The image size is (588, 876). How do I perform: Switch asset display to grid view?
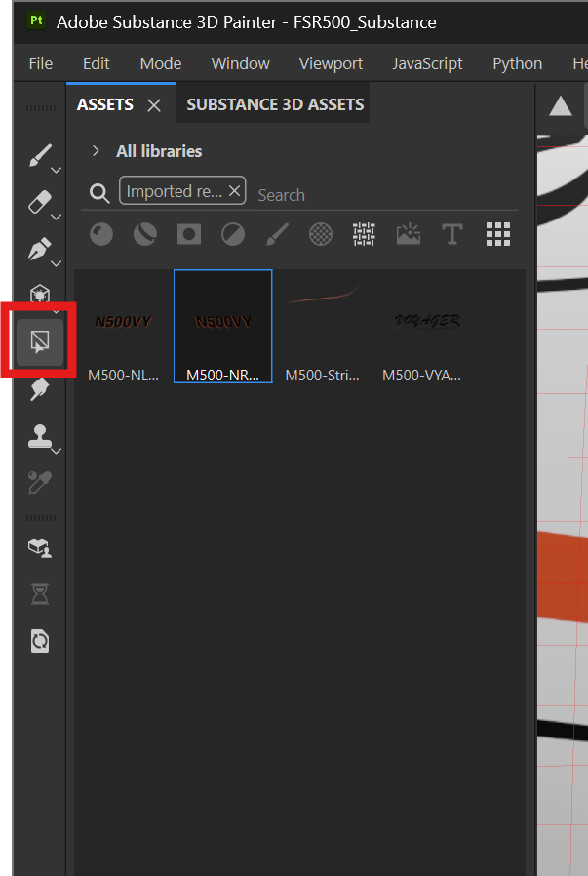[x=498, y=234]
